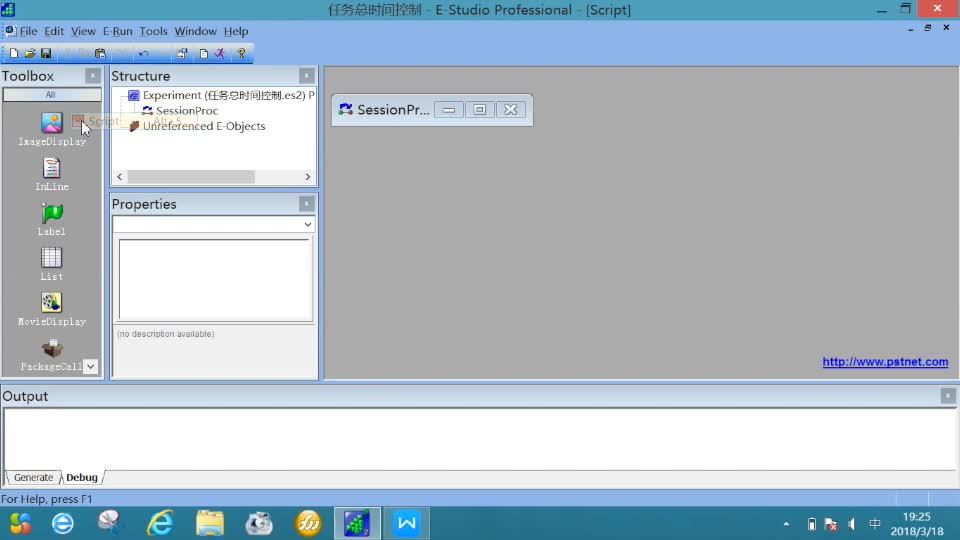Click the New experiment toolbar icon
Image resolution: width=960 pixels, height=540 pixels.
13,54
